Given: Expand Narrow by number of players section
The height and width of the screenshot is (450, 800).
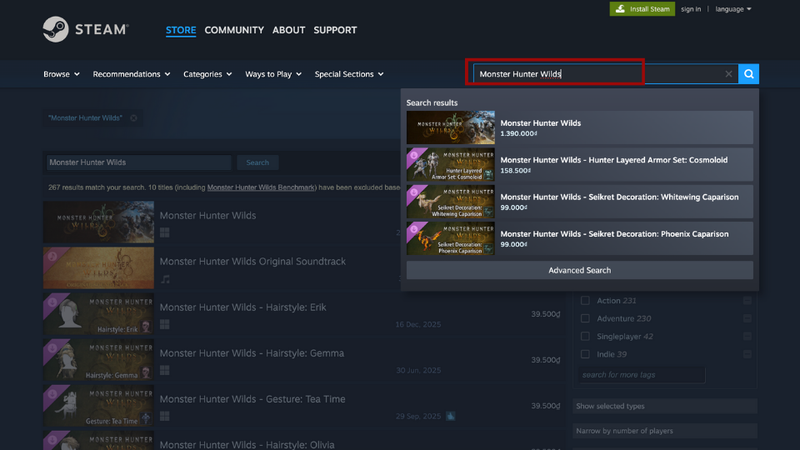Looking at the screenshot, I should point(665,431).
